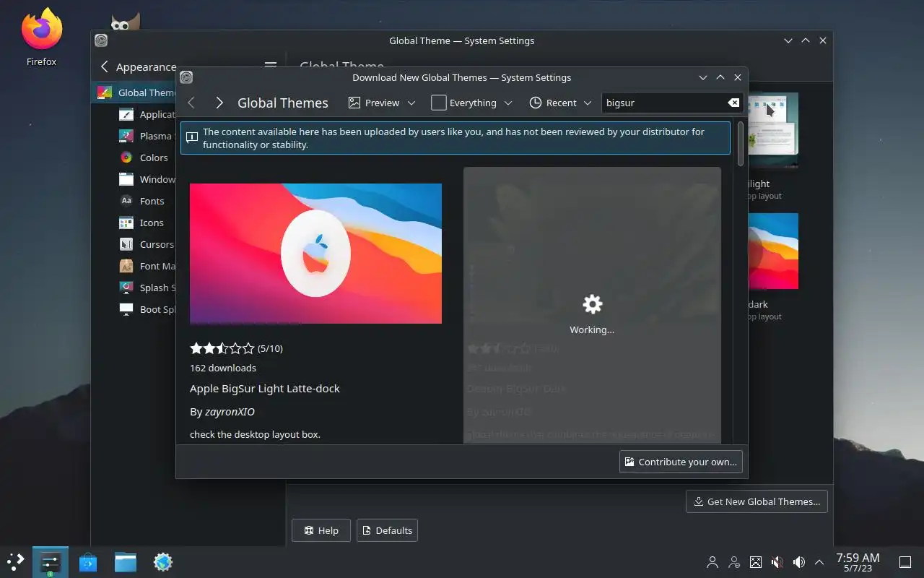
Task: Click the 162 downloads text
Action: (x=223, y=368)
